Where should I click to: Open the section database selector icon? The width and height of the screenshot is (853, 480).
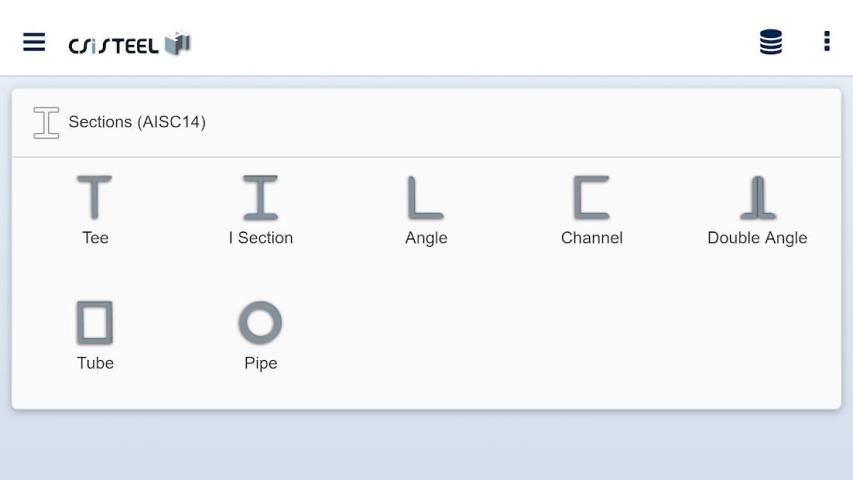pos(770,42)
